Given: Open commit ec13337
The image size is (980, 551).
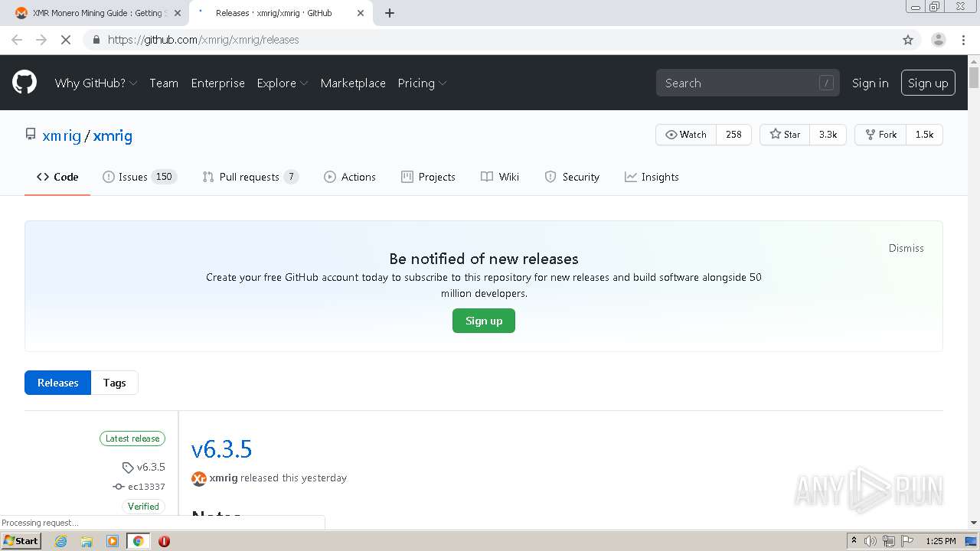Looking at the screenshot, I should point(139,487).
